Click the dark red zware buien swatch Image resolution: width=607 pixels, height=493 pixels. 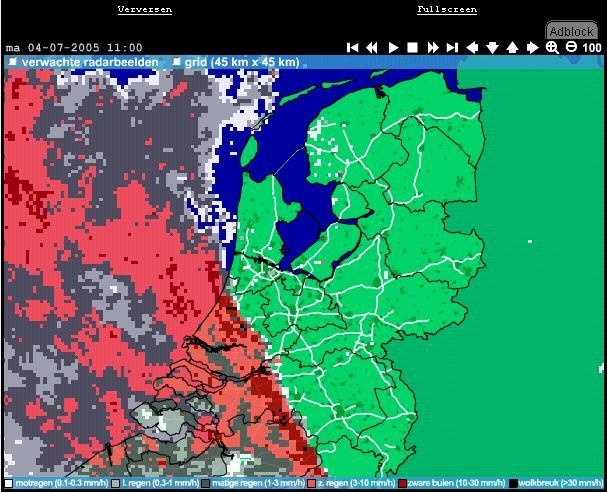(402, 483)
